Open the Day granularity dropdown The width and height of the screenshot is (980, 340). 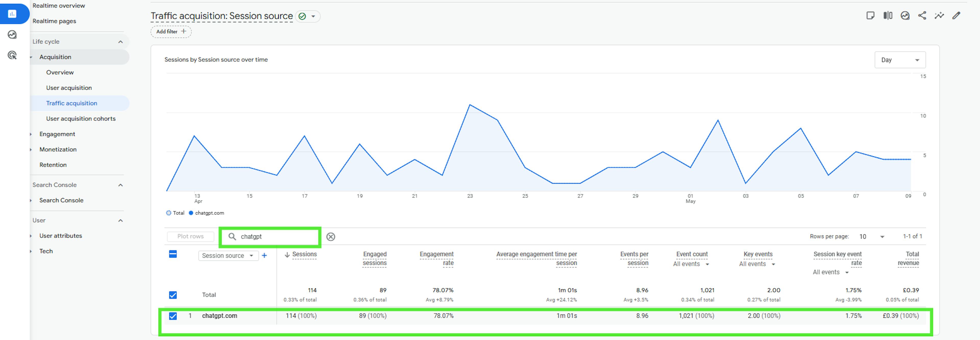pyautogui.click(x=900, y=60)
